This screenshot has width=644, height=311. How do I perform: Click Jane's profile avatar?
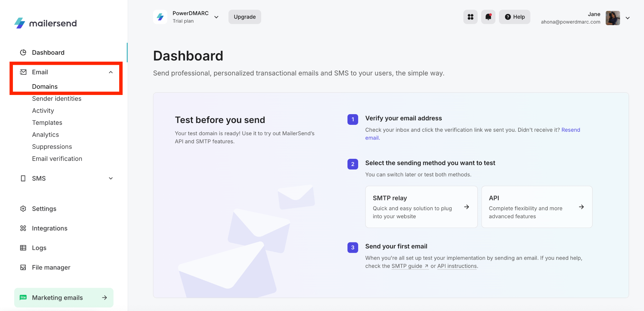(x=613, y=18)
